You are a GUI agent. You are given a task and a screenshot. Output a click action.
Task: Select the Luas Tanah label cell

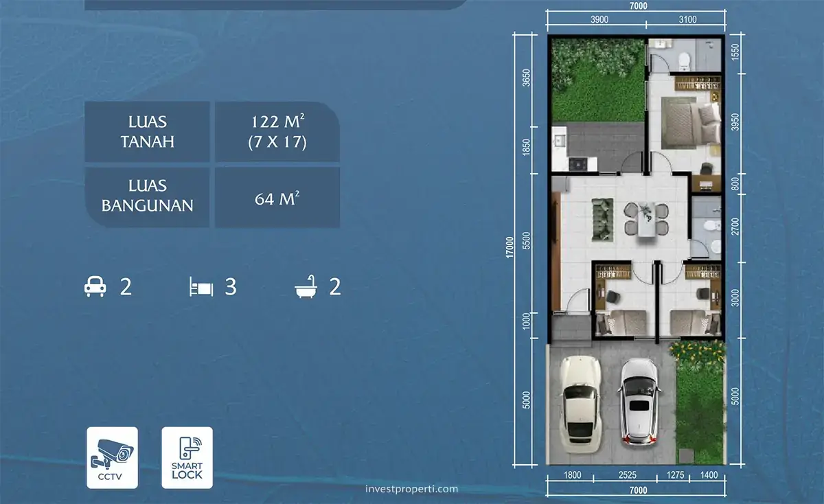click(x=147, y=132)
